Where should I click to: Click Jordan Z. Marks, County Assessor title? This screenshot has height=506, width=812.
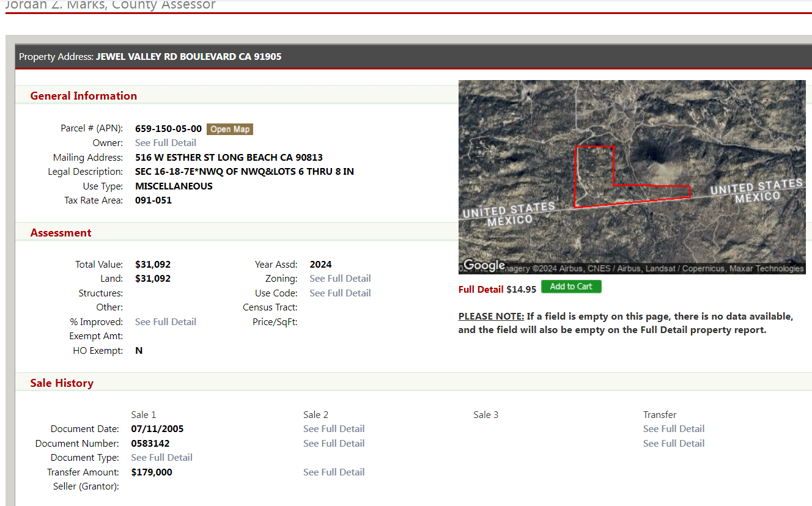click(x=110, y=5)
